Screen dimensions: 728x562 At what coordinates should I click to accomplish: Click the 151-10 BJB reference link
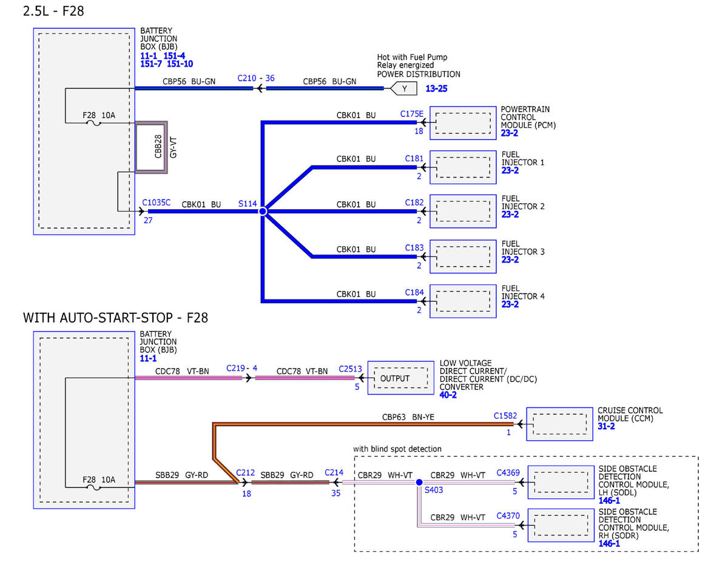[180, 64]
